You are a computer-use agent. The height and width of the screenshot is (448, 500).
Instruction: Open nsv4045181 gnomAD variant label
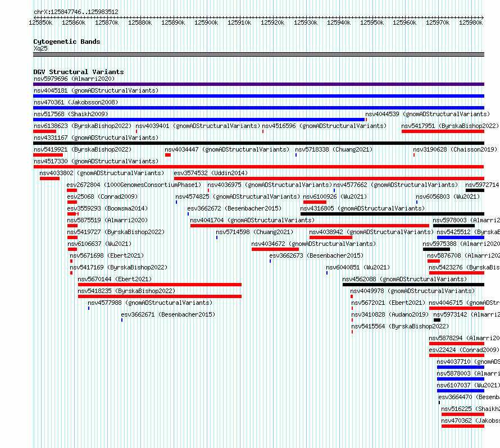[96, 90]
